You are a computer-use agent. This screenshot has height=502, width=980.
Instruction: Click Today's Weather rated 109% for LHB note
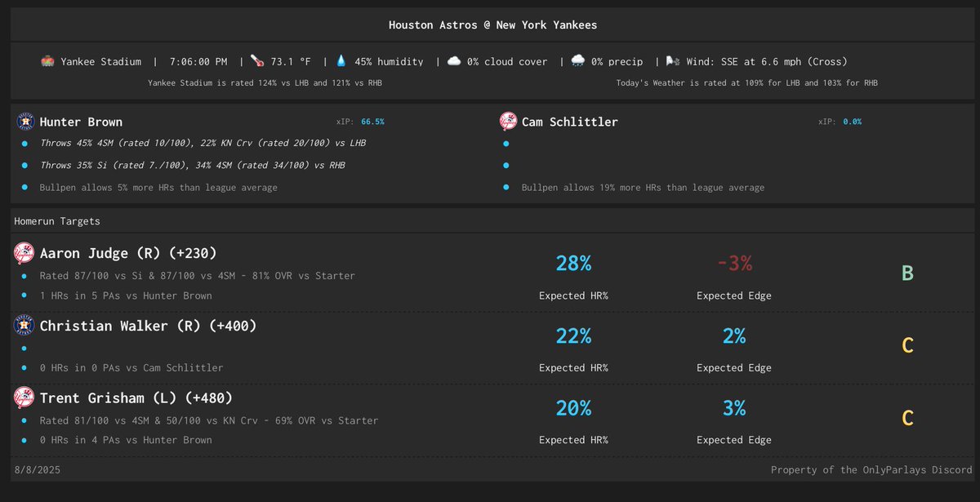click(747, 83)
